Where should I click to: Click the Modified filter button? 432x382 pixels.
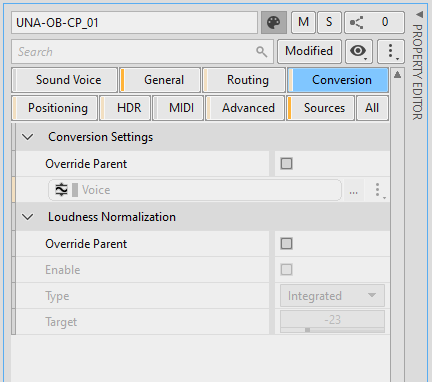point(309,51)
